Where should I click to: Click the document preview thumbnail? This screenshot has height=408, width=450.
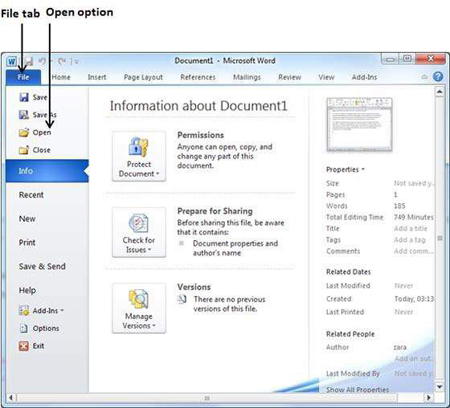[x=359, y=125]
